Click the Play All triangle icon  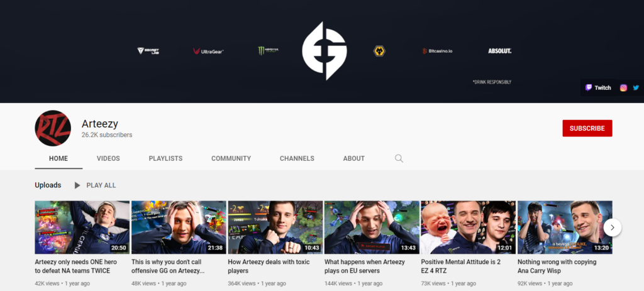click(77, 185)
